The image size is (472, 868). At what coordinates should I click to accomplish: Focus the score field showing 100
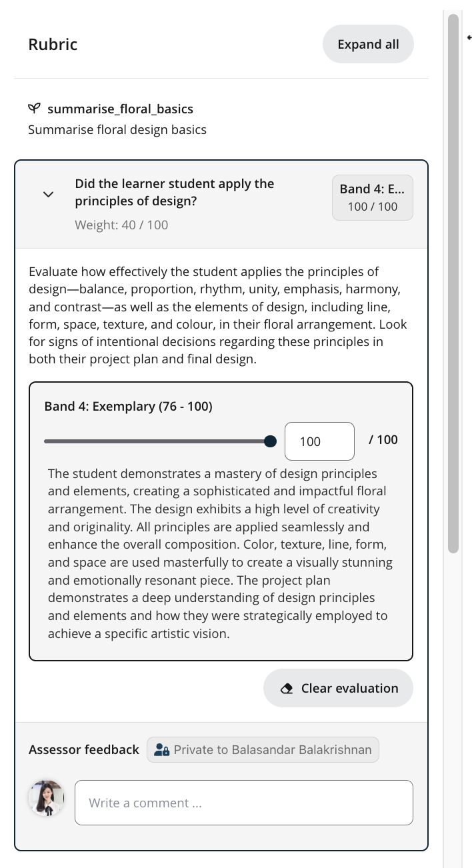[319, 441]
